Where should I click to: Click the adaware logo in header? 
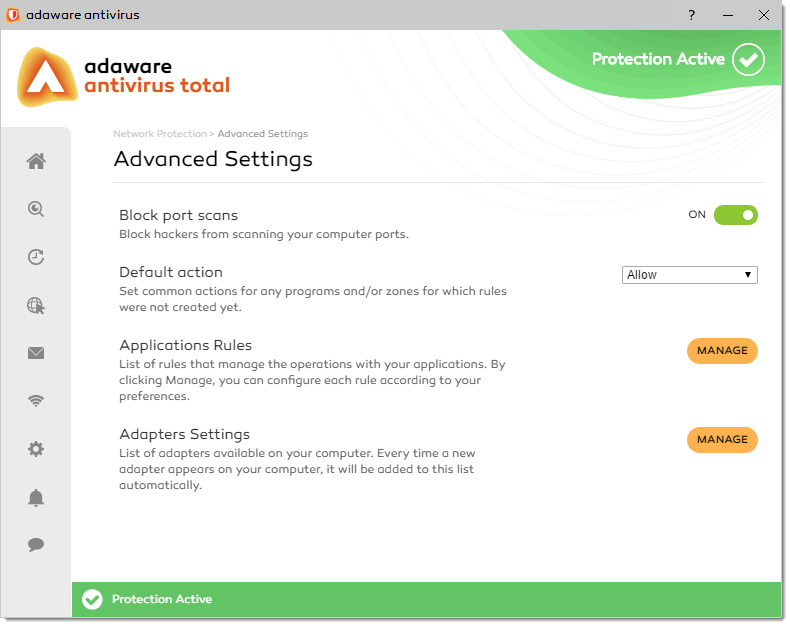(124, 77)
